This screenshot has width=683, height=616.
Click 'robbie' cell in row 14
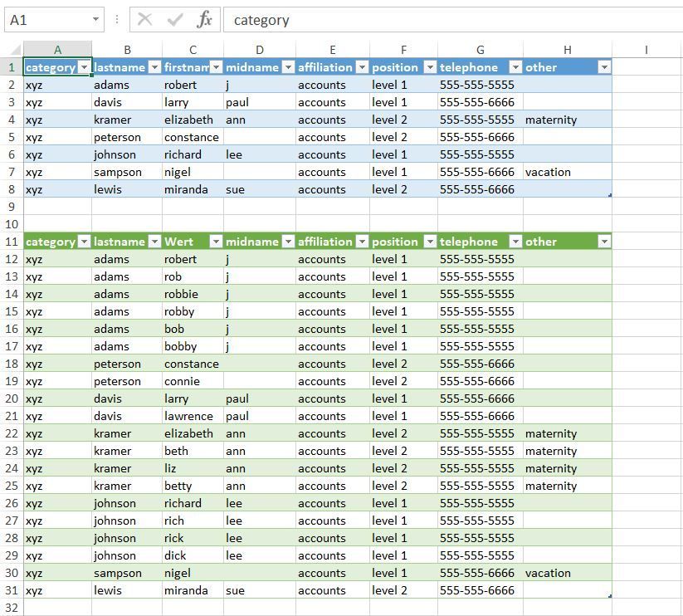click(193, 294)
